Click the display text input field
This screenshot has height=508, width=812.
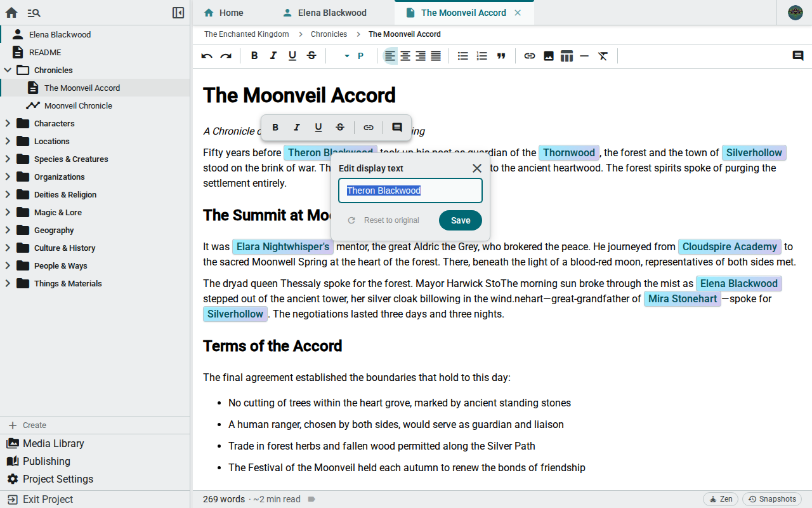[410, 190]
